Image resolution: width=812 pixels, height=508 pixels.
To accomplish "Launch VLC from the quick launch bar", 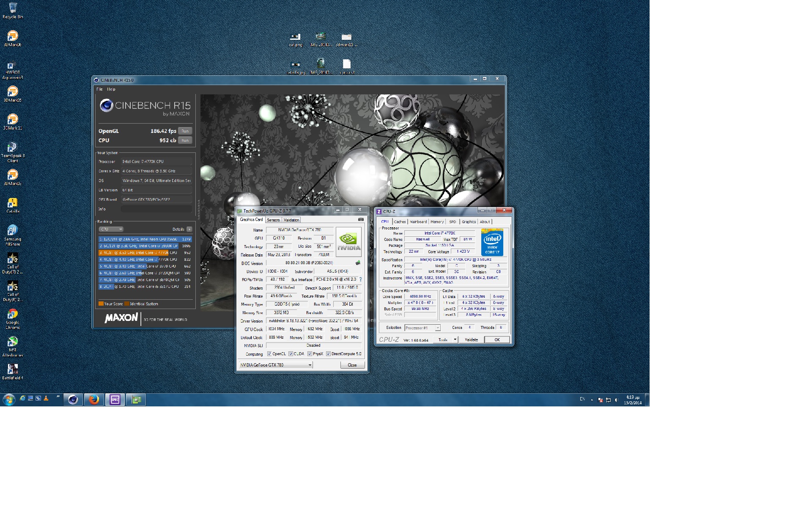I will tap(46, 398).
